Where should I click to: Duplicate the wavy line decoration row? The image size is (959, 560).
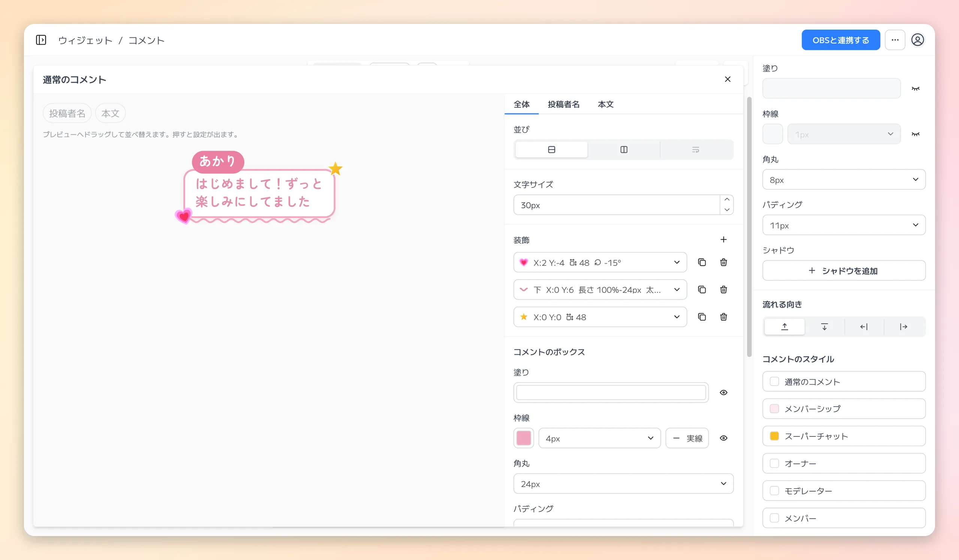(702, 290)
